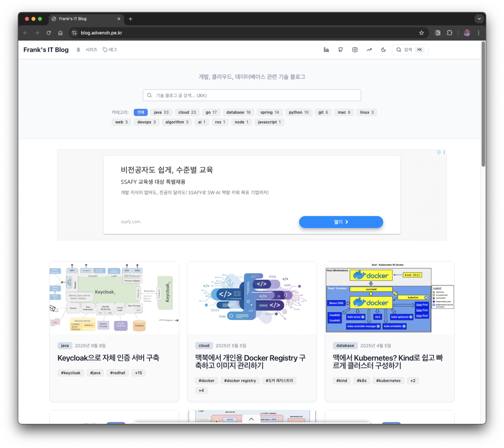Expand the +15 tags on the Keycloak post
The height and width of the screenshot is (448, 504).
point(138,373)
